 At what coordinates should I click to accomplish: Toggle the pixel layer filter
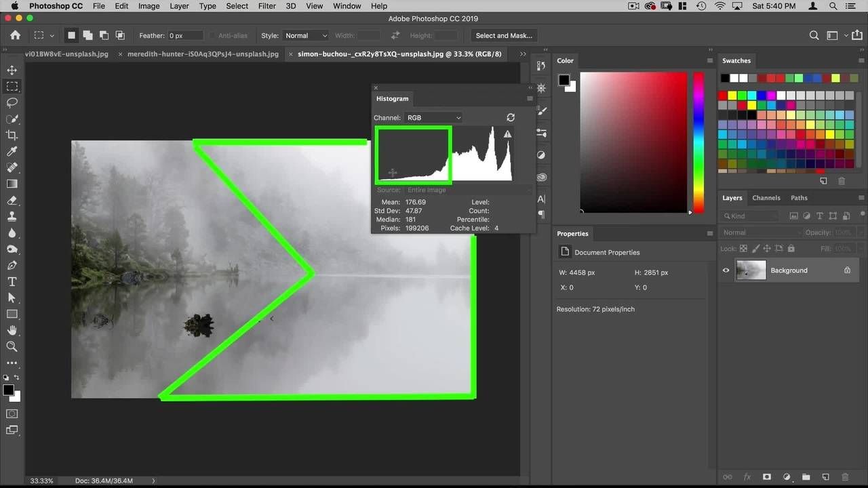click(x=793, y=216)
